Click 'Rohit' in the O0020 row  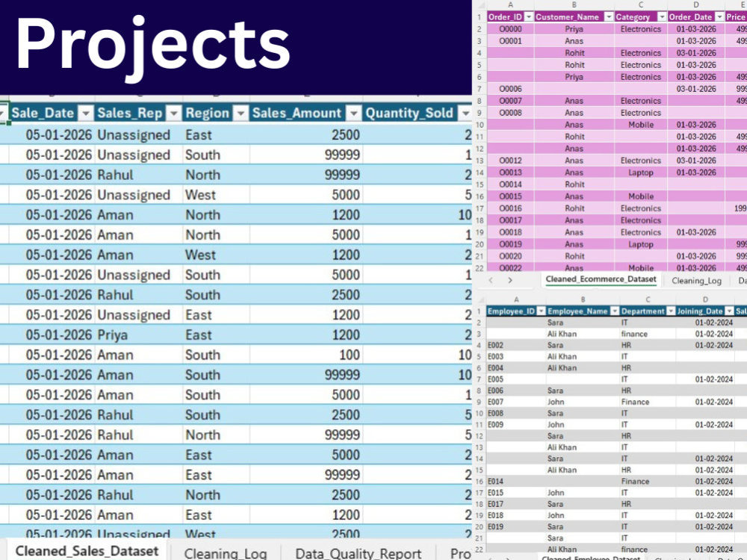pyautogui.click(x=574, y=256)
